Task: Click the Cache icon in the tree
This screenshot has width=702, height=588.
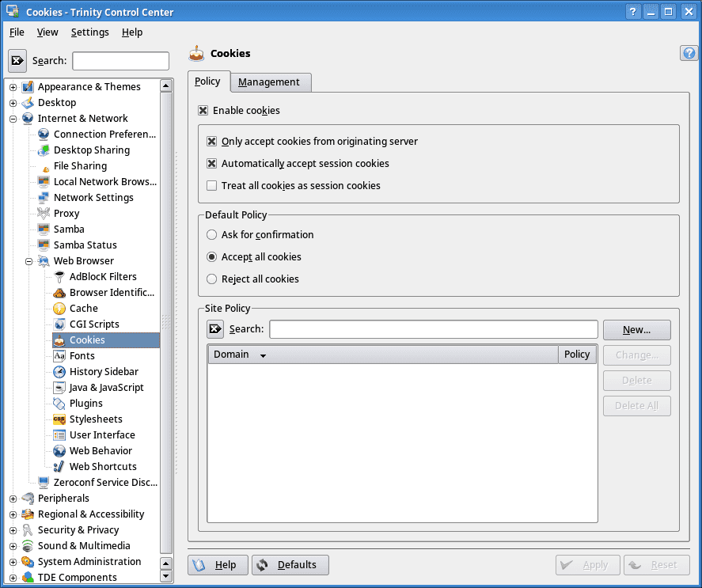Action: [x=59, y=308]
